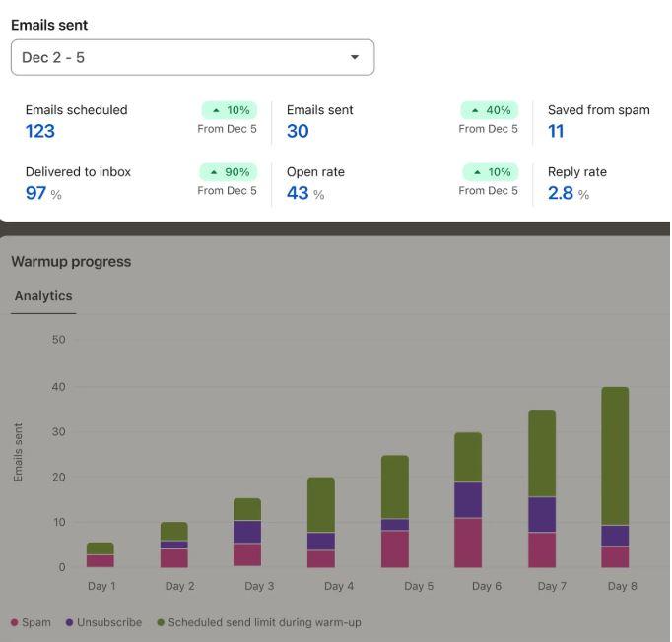Select the Emails scheduled value 123
672x642 pixels.
click(x=40, y=131)
